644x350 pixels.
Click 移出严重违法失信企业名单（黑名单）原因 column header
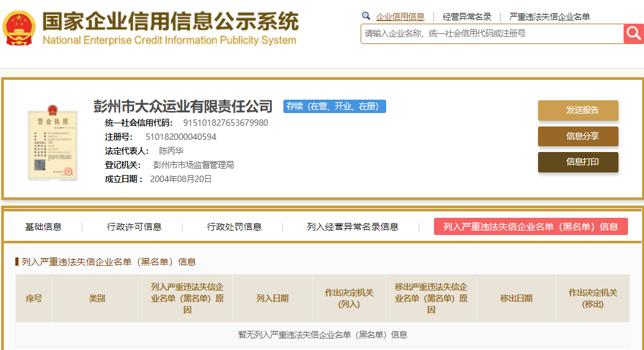431,298
